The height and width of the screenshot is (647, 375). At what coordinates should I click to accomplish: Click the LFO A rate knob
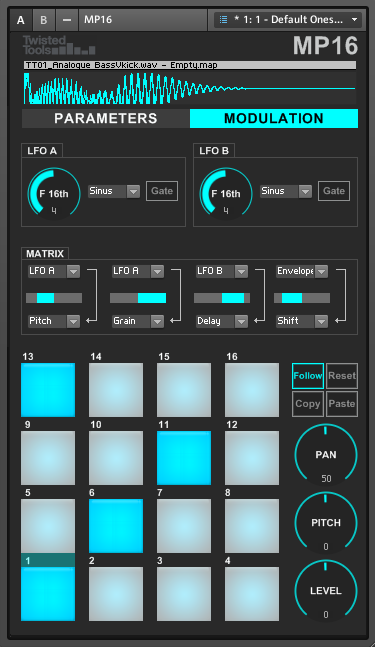tap(54, 194)
